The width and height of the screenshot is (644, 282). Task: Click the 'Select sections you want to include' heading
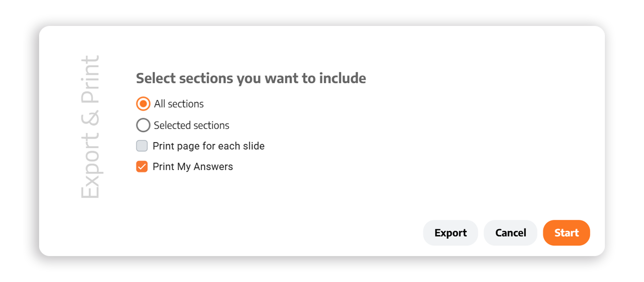click(251, 78)
